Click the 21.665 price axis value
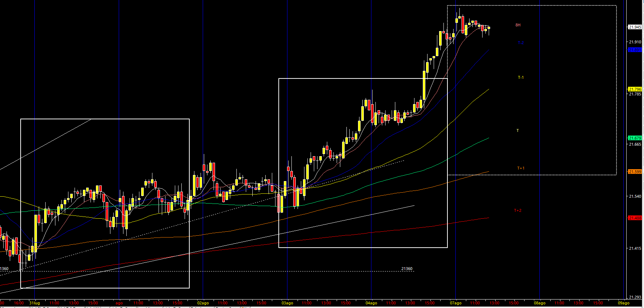644x308 pixels. pyautogui.click(x=635, y=144)
